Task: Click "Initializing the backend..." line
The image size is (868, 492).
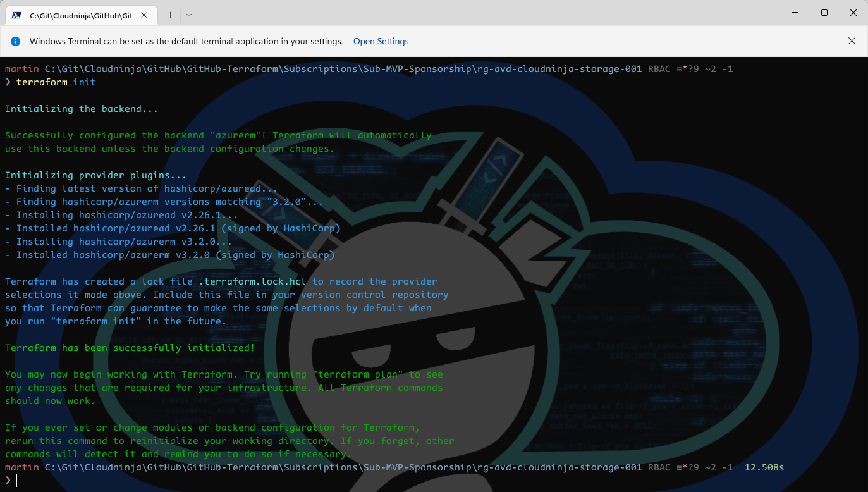Action: click(82, 109)
